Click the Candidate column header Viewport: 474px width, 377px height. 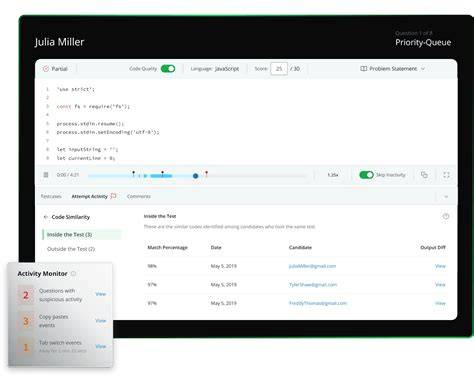coord(300,247)
